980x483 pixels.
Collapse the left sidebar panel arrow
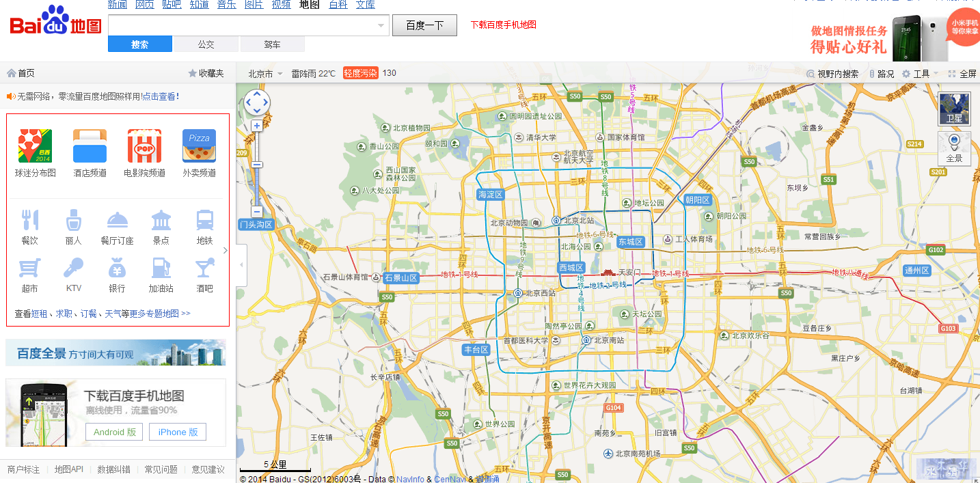point(241,265)
